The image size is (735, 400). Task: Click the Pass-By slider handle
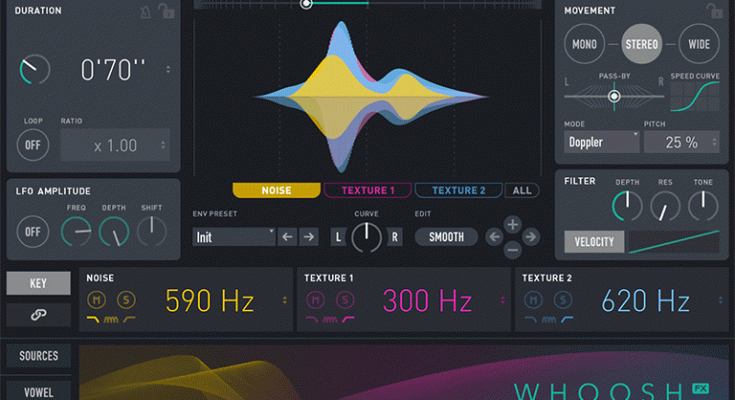pyautogui.click(x=614, y=96)
